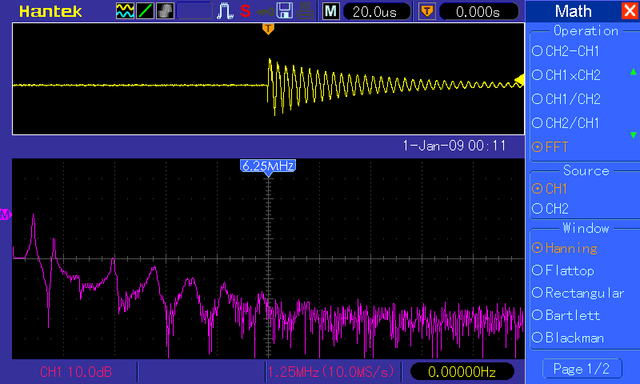Image resolution: width=640 pixels, height=384 pixels.
Task: Click the 0.00000Hz frequency readout
Action: pos(462,372)
